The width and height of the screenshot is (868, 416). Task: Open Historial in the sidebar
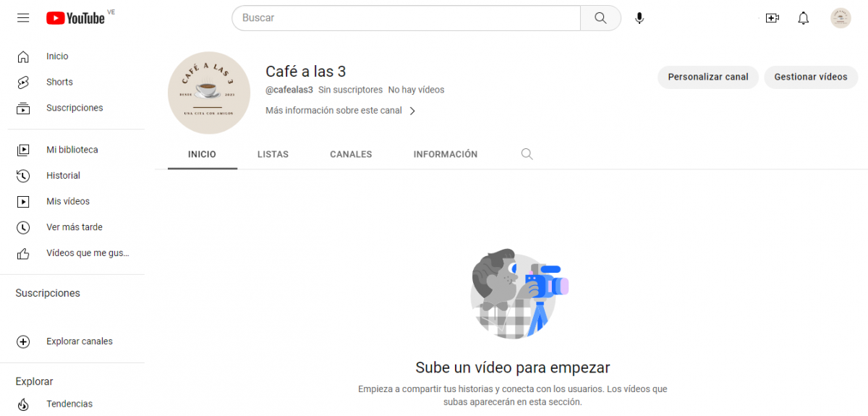(x=63, y=175)
